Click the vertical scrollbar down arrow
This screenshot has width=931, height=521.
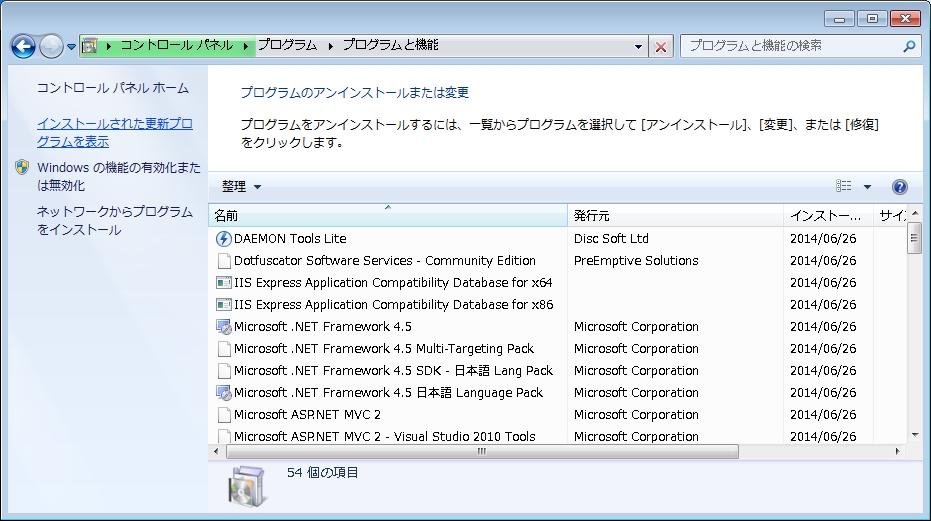coord(913,435)
